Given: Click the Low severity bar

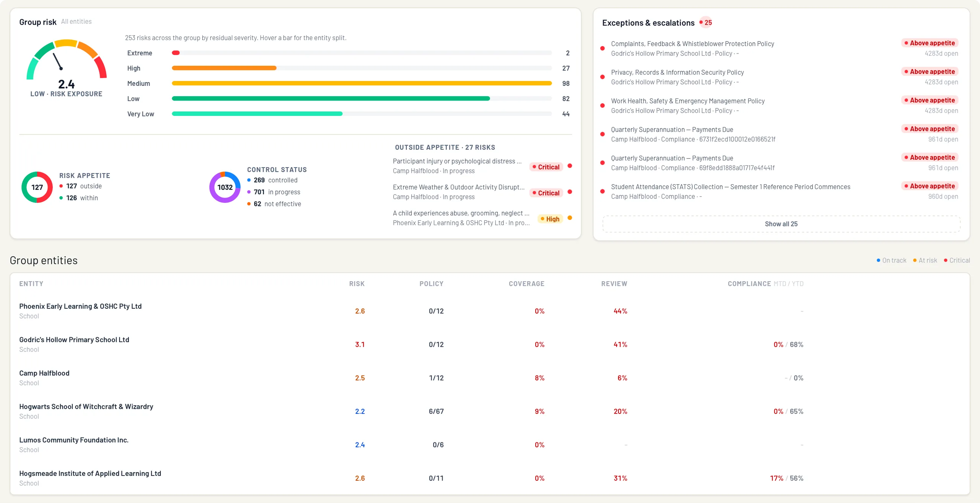Looking at the screenshot, I should point(362,98).
